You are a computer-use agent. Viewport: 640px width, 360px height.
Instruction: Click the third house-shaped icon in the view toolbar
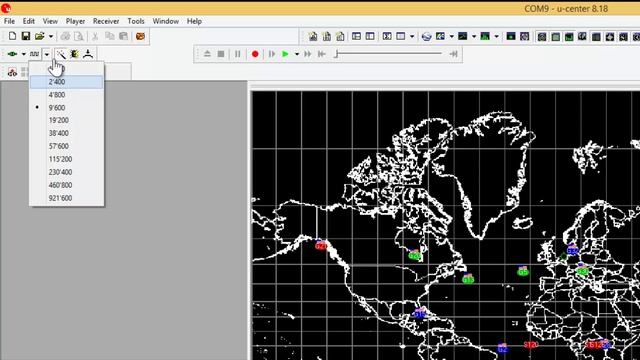(340, 37)
